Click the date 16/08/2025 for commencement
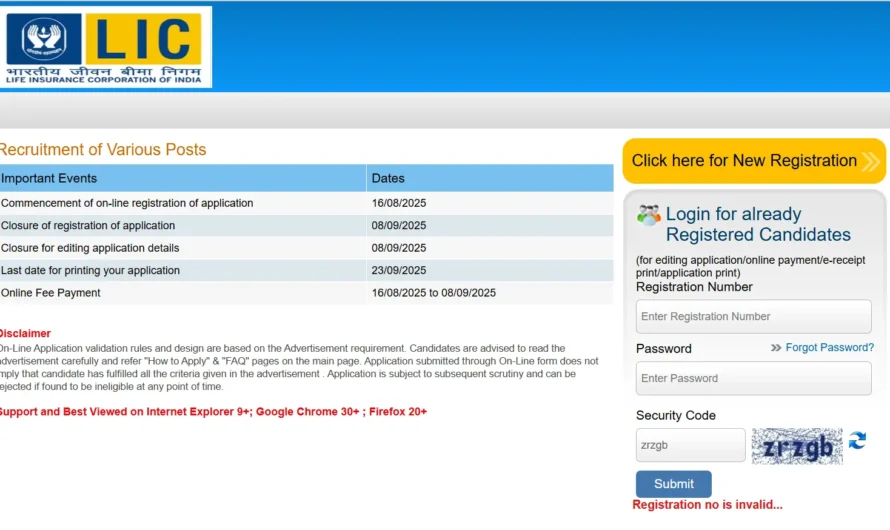 [x=398, y=203]
